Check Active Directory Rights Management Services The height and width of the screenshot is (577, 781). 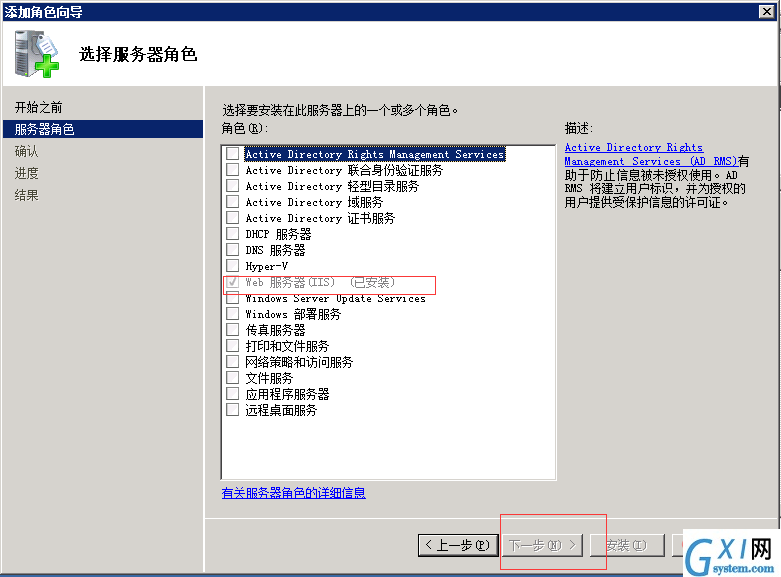tap(233, 153)
